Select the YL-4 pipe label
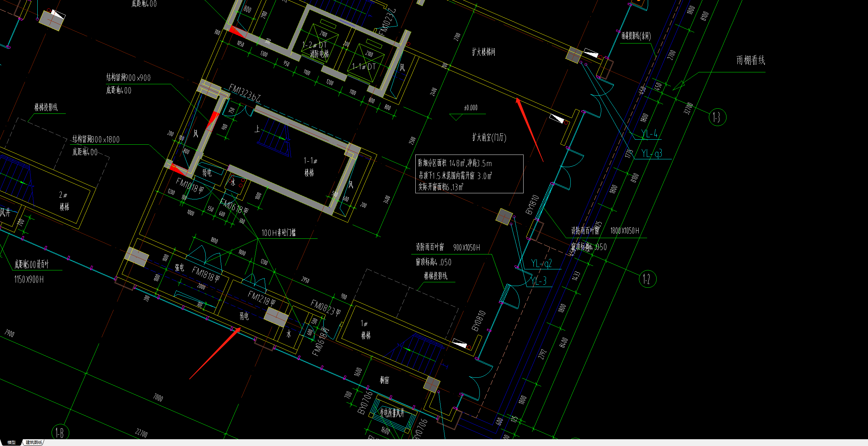Screen dimensions: 868x446 (649, 134)
